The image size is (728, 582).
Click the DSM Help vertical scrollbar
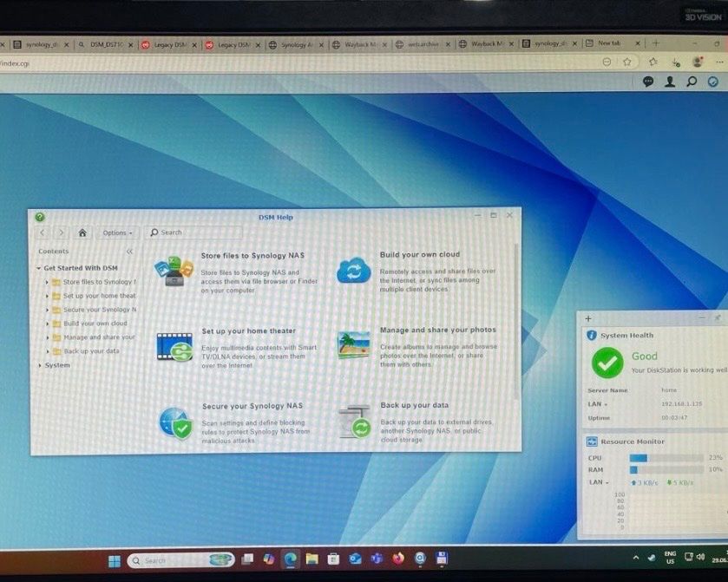point(517,320)
